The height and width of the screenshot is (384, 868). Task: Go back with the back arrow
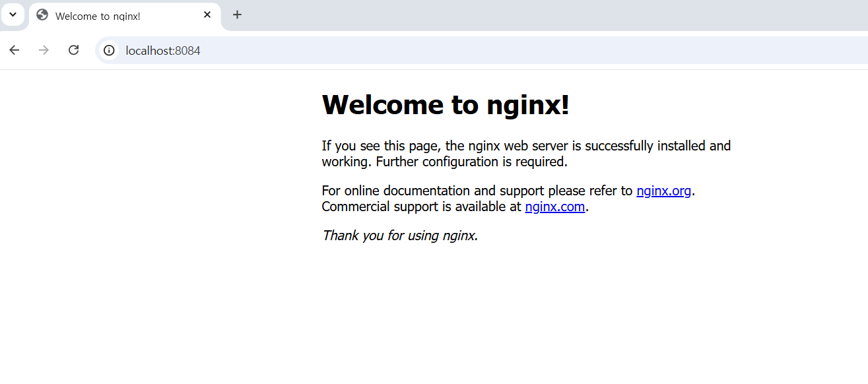pos(15,50)
